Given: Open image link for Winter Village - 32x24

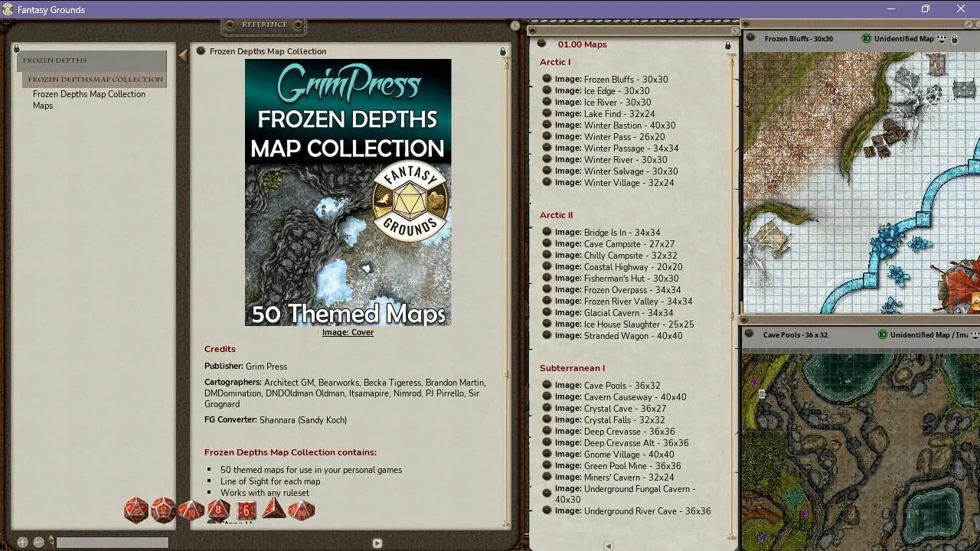Looking at the screenshot, I should pyautogui.click(x=547, y=182).
